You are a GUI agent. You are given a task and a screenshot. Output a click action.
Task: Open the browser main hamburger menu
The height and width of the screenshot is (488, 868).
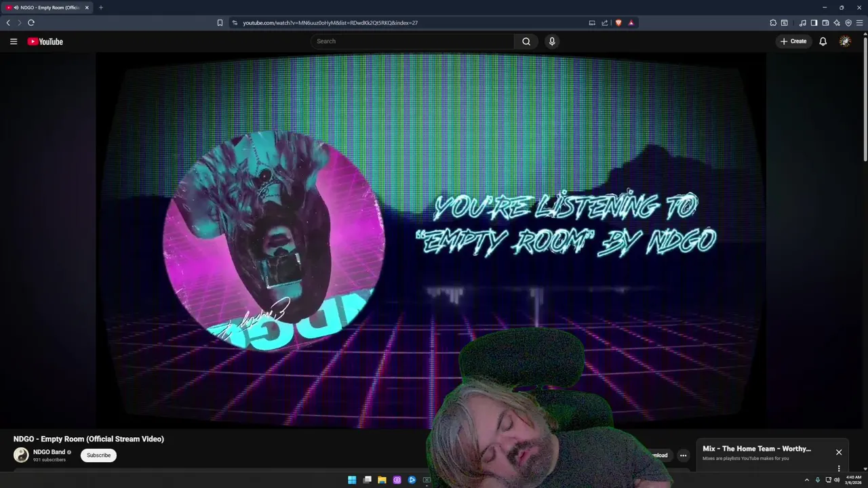[859, 22]
